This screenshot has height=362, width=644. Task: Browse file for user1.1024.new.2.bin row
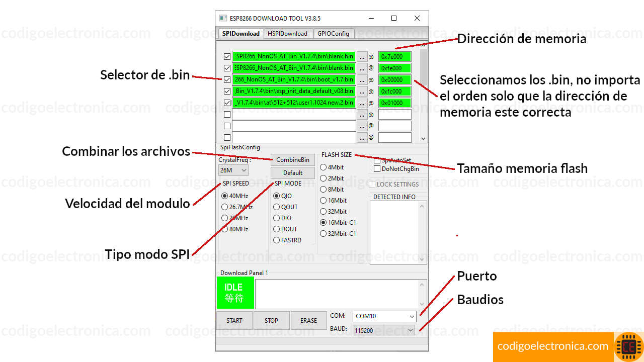coord(362,103)
